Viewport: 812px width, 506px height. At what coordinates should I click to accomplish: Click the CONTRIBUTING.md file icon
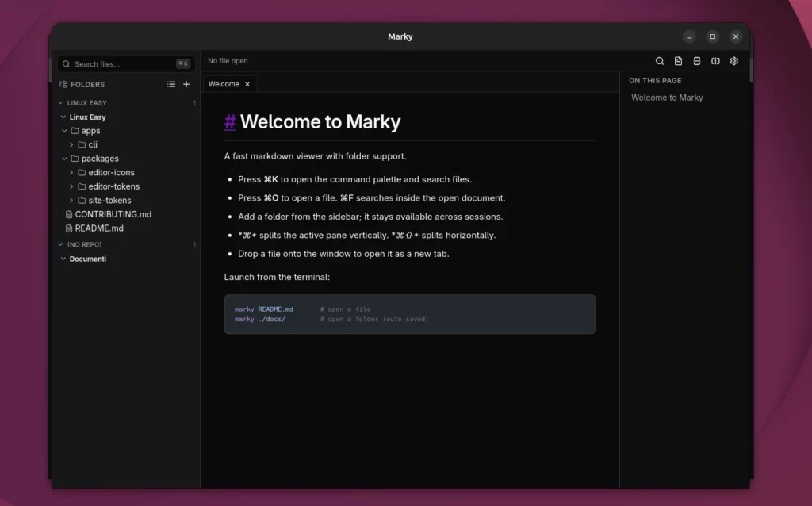[68, 214]
